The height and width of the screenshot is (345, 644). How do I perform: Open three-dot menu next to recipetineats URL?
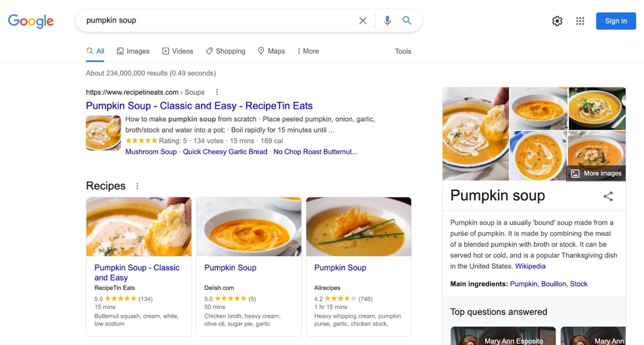click(x=217, y=92)
